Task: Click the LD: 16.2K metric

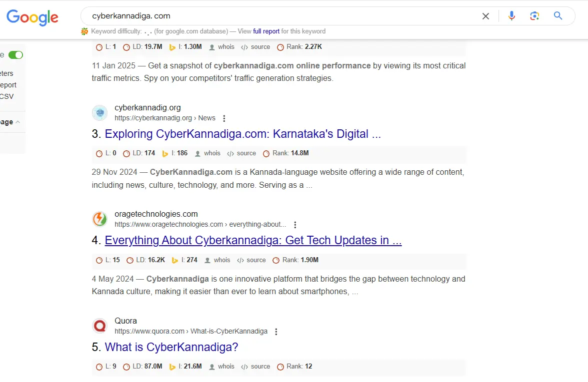Action: pyautogui.click(x=146, y=260)
